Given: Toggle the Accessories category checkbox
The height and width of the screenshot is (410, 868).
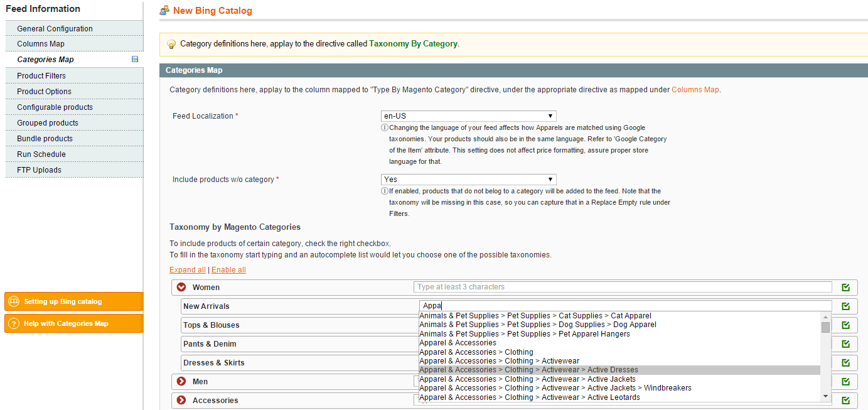Looking at the screenshot, I should [x=845, y=401].
